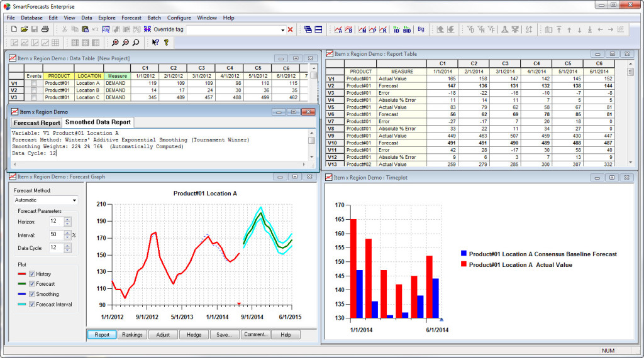Uncheck the History plot checkbox
This screenshot has width=644, height=358.
[x=32, y=274]
